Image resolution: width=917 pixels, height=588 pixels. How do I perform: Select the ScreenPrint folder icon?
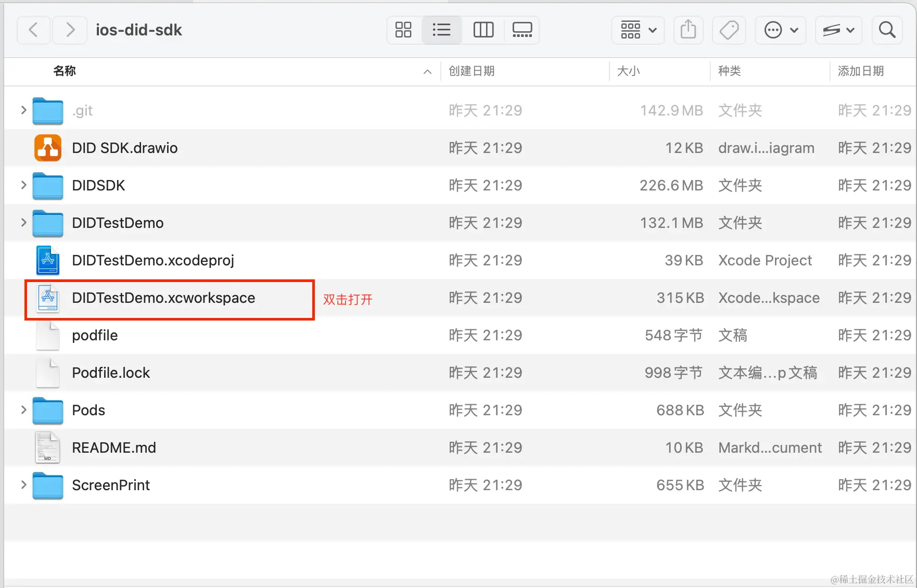tap(48, 485)
